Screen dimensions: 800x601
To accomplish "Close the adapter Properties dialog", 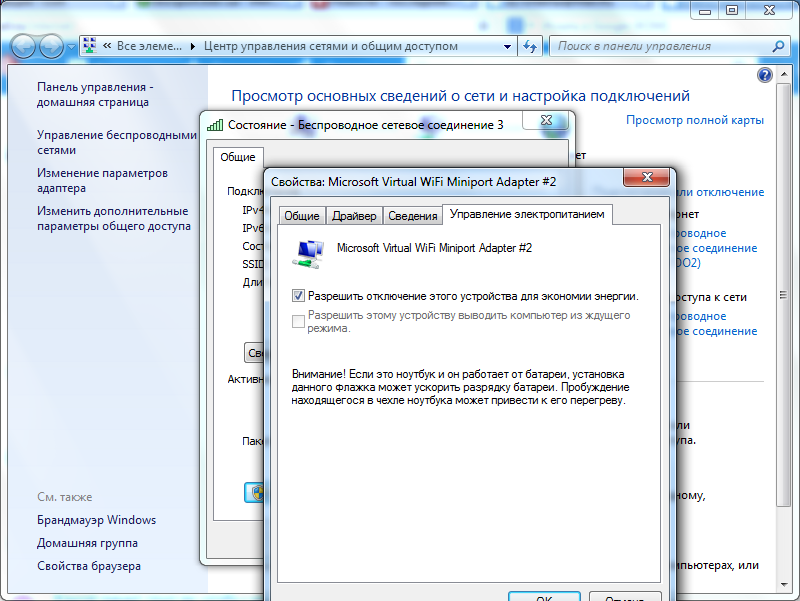I will click(646, 177).
